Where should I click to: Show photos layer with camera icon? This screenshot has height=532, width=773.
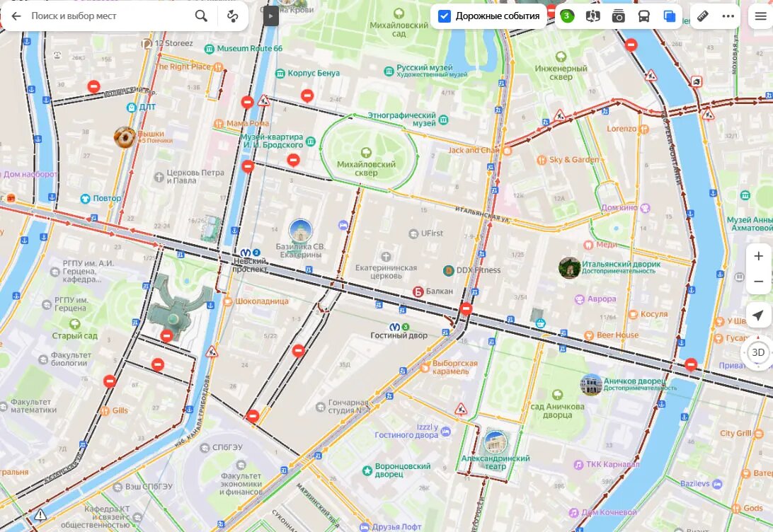618,16
